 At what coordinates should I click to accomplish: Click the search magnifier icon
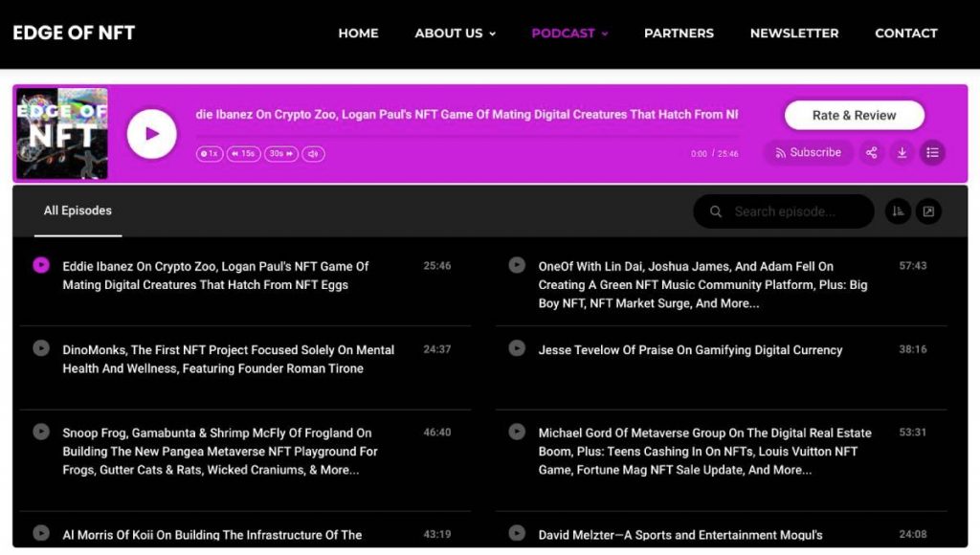tap(716, 211)
